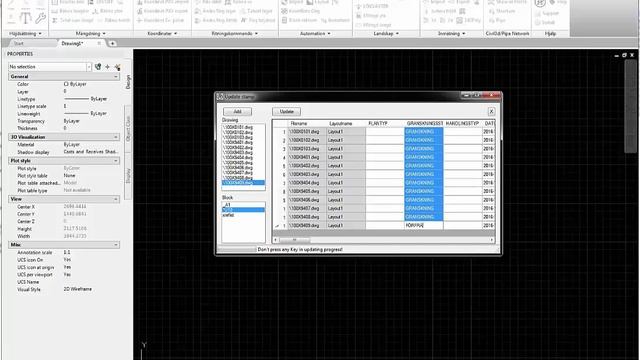
Task: Click the Filename column header
Action: 307,123
